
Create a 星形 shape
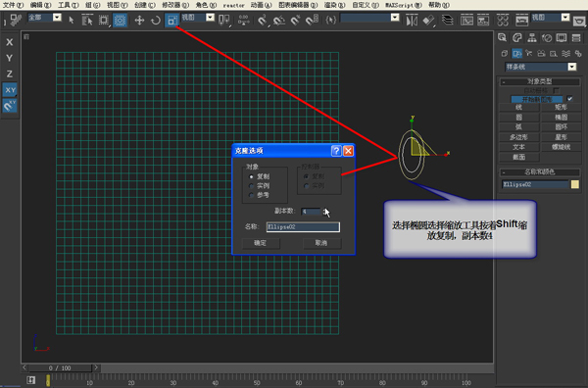561,137
